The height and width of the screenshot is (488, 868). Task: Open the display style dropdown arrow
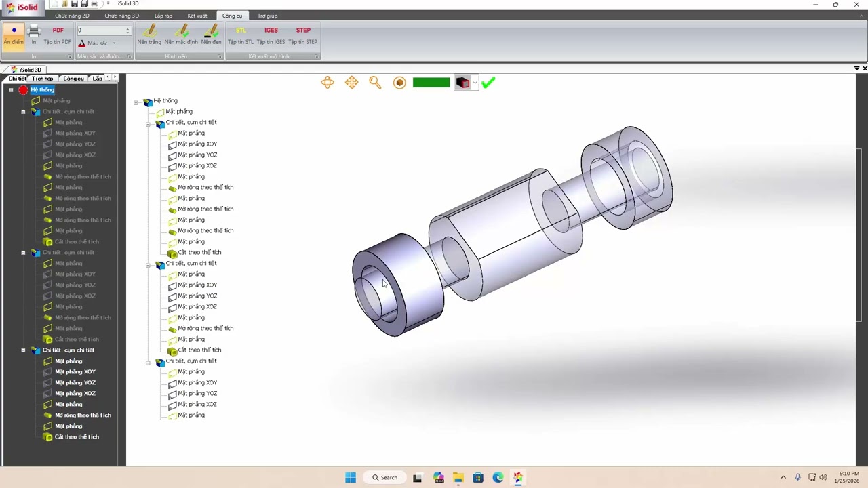coord(475,83)
